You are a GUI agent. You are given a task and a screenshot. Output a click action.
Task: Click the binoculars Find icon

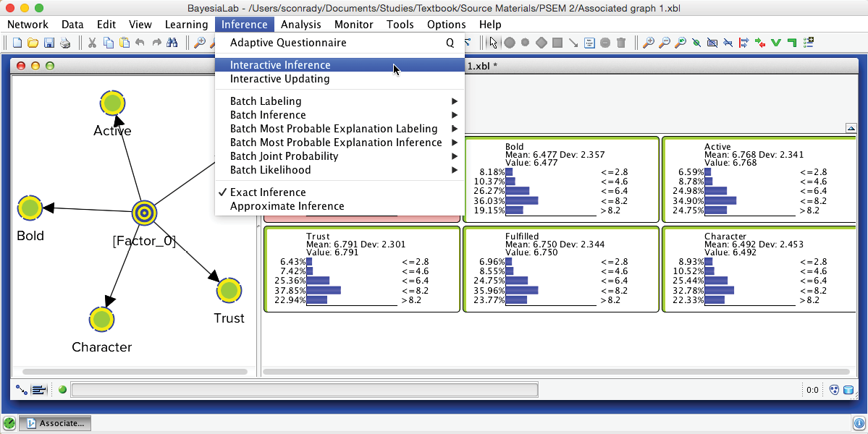coord(171,43)
